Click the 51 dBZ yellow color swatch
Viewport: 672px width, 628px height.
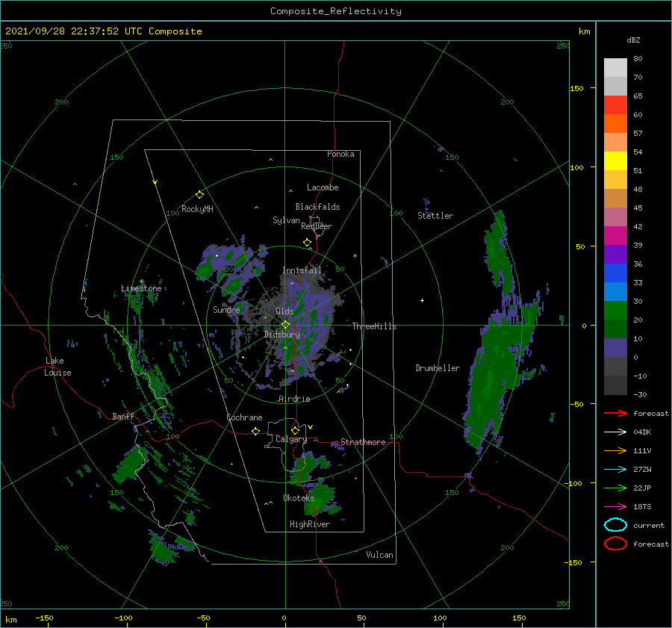[615, 161]
